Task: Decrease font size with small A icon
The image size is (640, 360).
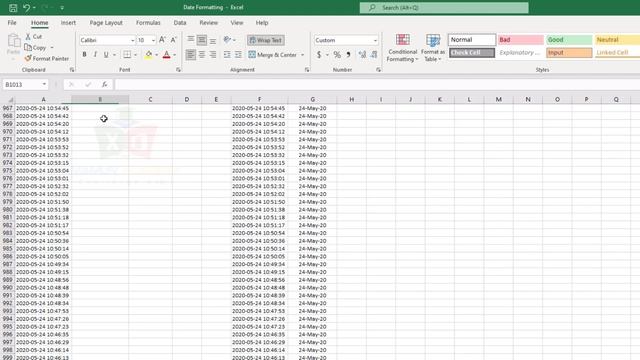Action: tap(173, 40)
